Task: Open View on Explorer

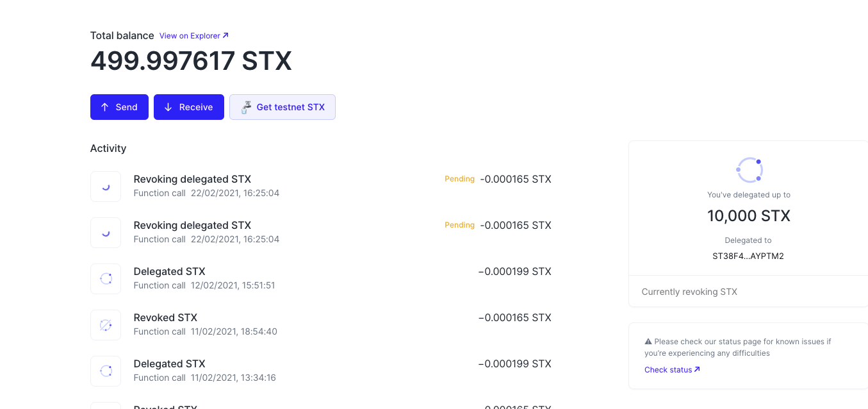Action: (189, 35)
